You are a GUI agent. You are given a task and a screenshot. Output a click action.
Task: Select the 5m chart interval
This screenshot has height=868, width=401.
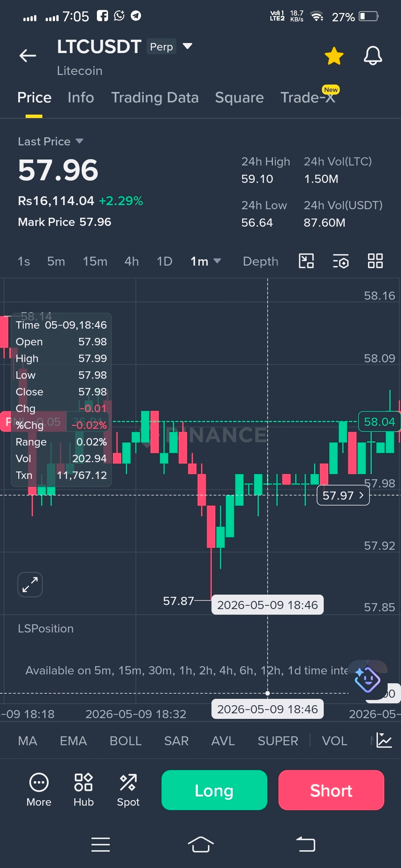[56, 262]
